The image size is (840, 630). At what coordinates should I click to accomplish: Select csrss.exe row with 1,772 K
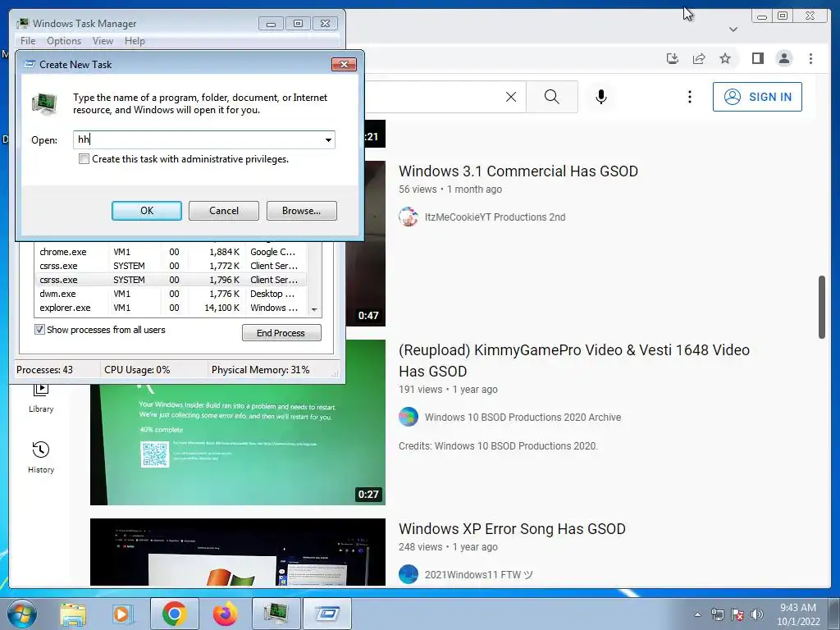pos(171,266)
